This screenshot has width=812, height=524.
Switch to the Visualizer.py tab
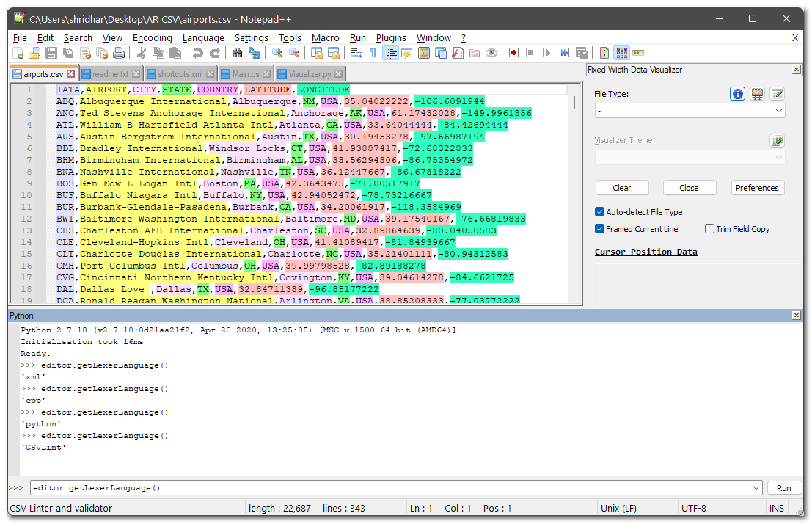[x=309, y=74]
